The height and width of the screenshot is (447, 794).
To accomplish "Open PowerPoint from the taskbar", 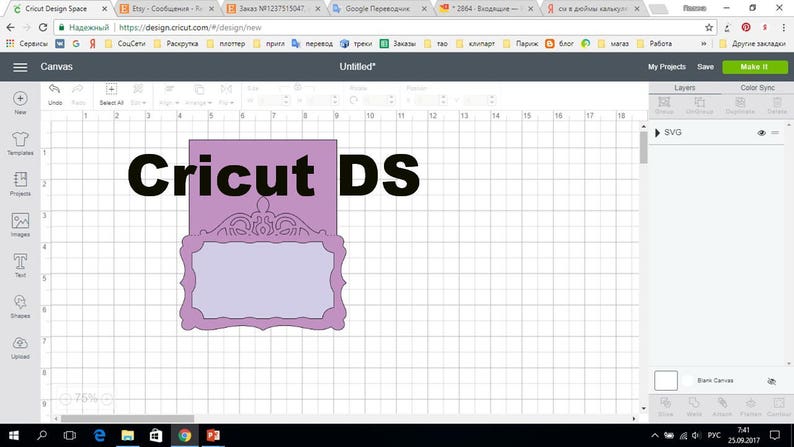I will point(213,435).
